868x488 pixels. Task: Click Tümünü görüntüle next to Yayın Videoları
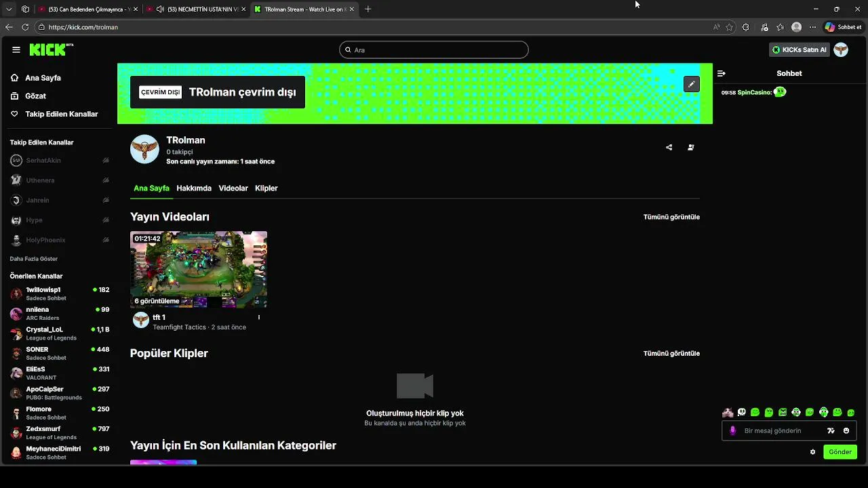click(671, 217)
